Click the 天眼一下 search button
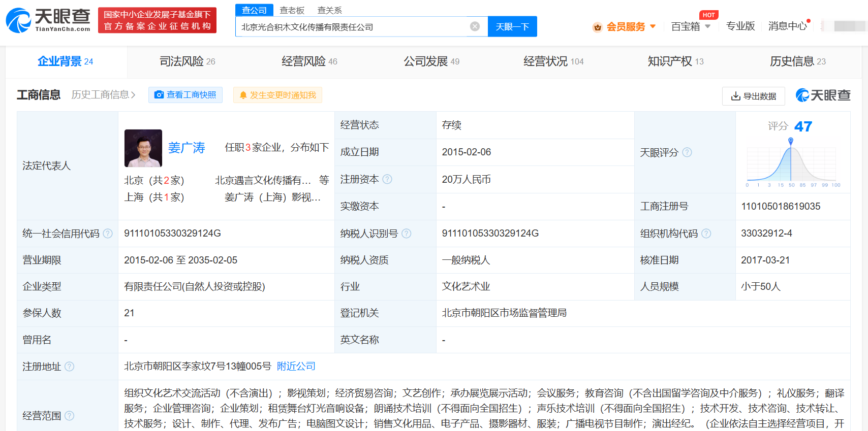The height and width of the screenshot is (431, 868). (x=512, y=26)
